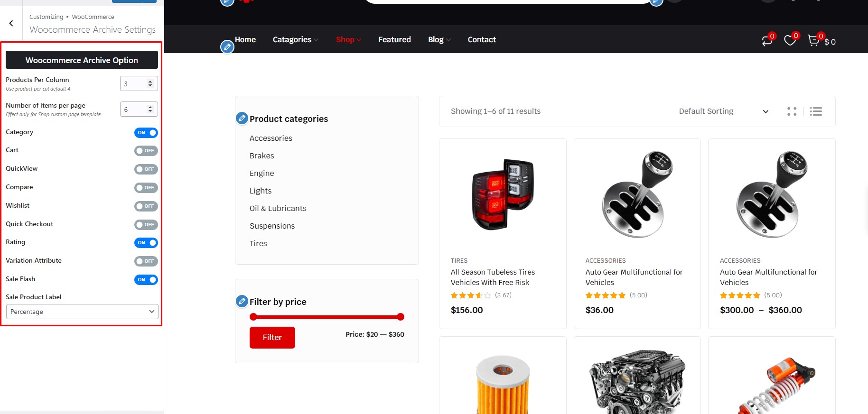Open the shopping cart icon
This screenshot has height=414, width=868.
[x=813, y=41]
